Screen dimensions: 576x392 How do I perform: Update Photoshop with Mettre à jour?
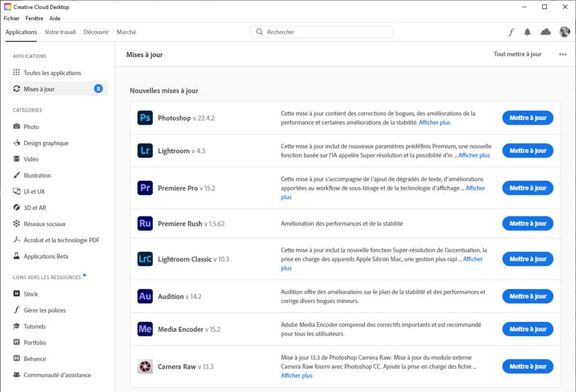(x=528, y=118)
